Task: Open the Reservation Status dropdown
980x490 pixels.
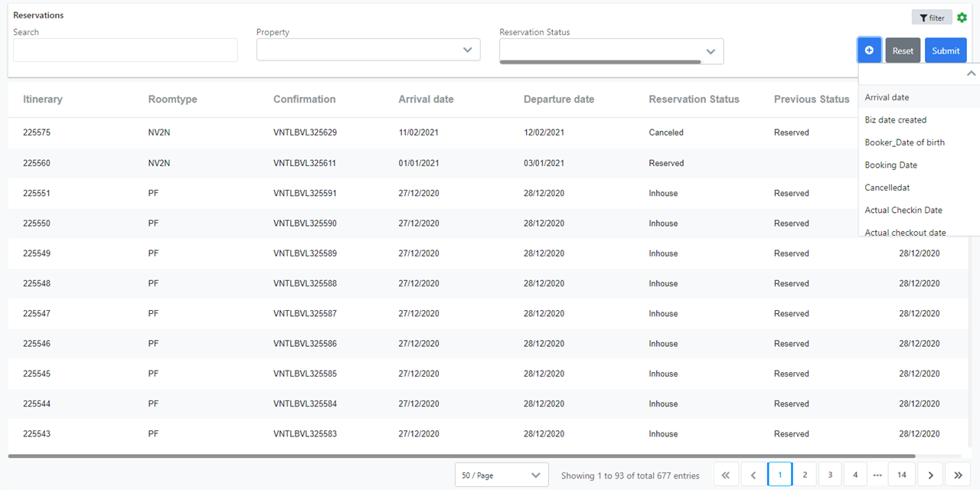Action: (611, 51)
